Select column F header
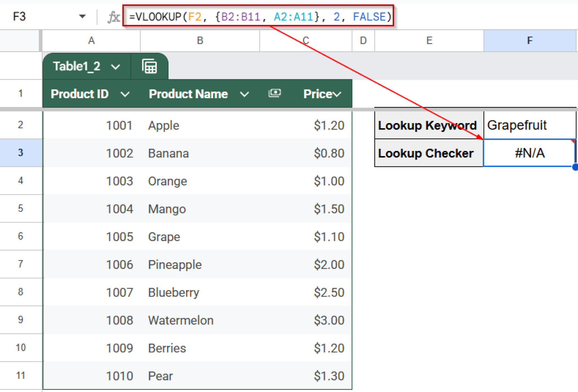This screenshot has width=578, height=392. (x=530, y=40)
